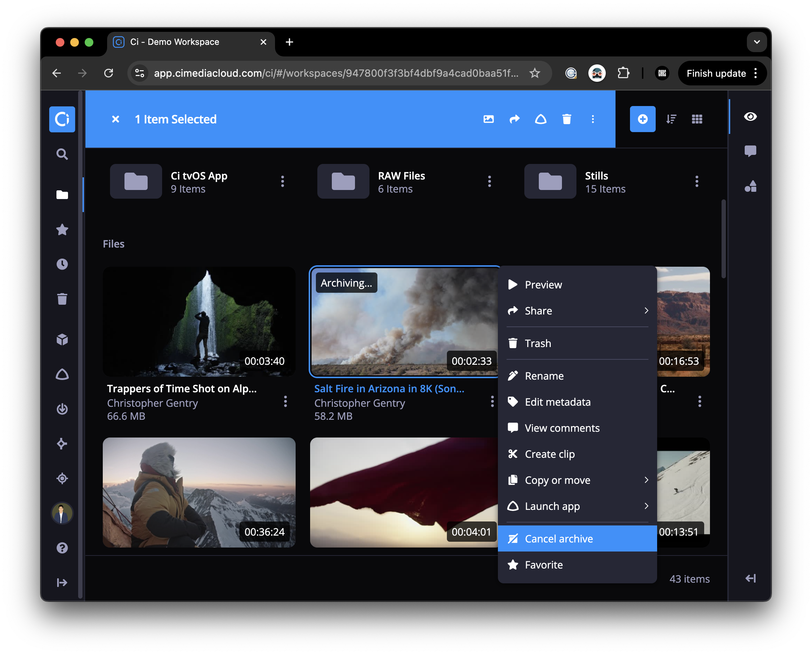This screenshot has width=812, height=655.
Task: Open Trappers of Time file options menu
Action: coord(285,401)
